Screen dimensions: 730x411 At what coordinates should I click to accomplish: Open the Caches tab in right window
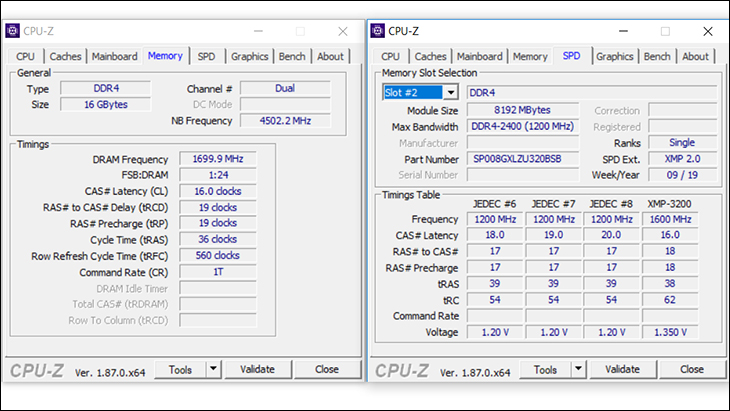coord(430,56)
